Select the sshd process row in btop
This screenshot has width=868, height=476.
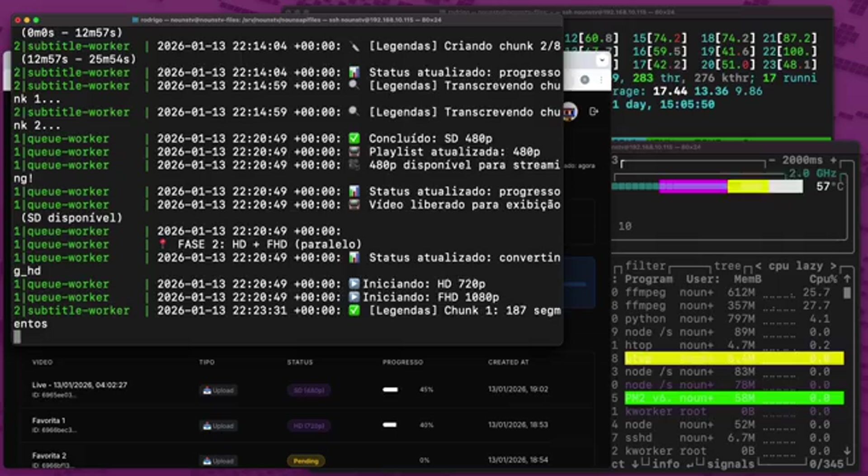[x=727, y=438]
